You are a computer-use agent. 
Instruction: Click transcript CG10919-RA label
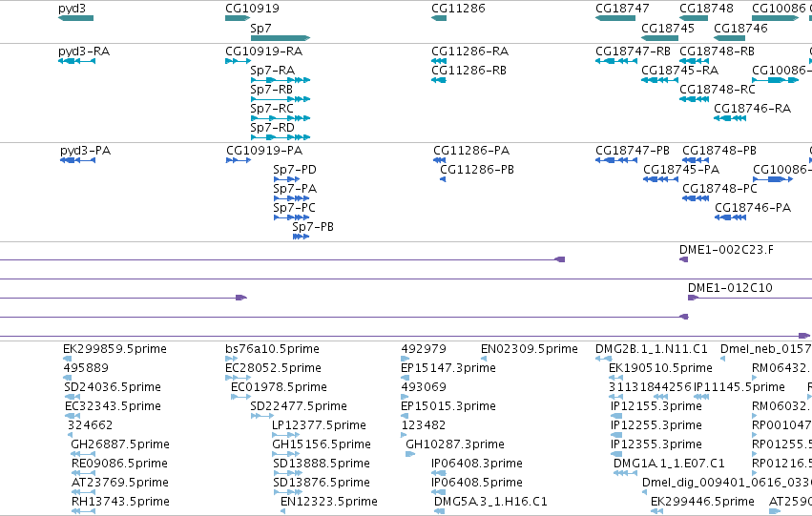click(x=264, y=52)
